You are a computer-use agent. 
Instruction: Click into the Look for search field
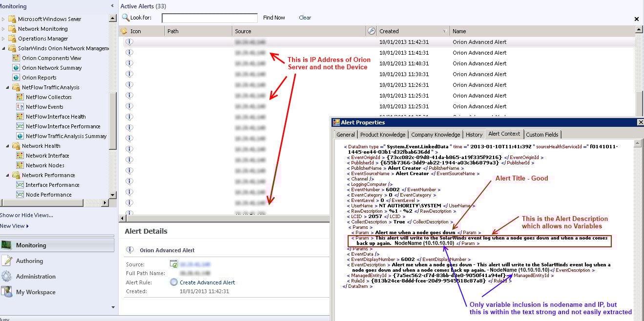point(209,18)
